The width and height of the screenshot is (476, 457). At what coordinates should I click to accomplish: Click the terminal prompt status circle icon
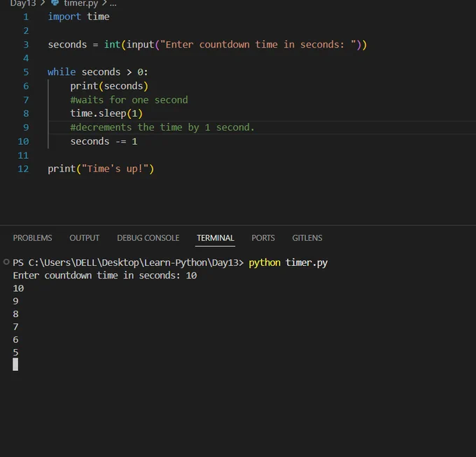6,262
